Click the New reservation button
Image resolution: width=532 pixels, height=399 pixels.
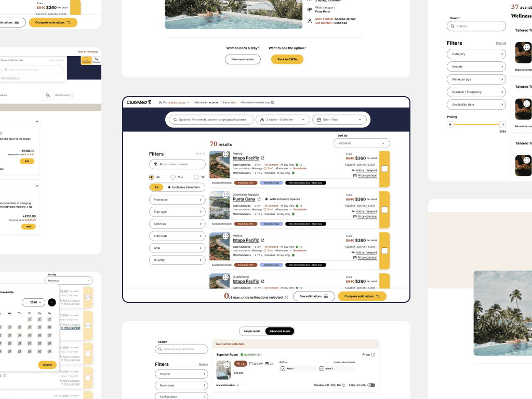coord(243,59)
